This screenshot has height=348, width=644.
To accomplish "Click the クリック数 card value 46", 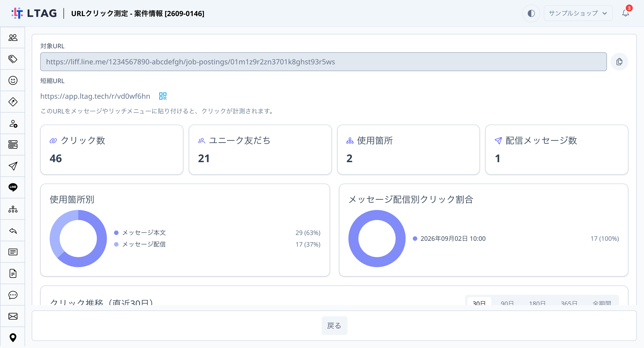I will (x=55, y=159).
